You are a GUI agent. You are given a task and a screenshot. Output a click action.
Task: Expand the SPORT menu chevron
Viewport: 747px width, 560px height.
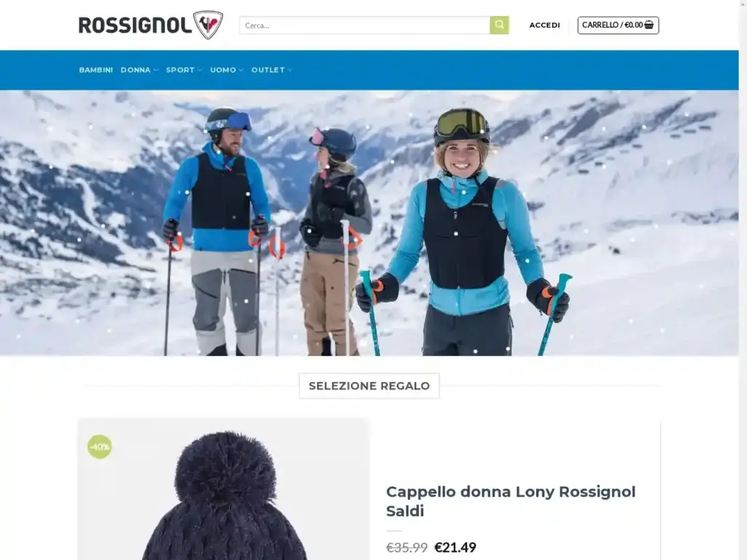pyautogui.click(x=200, y=70)
